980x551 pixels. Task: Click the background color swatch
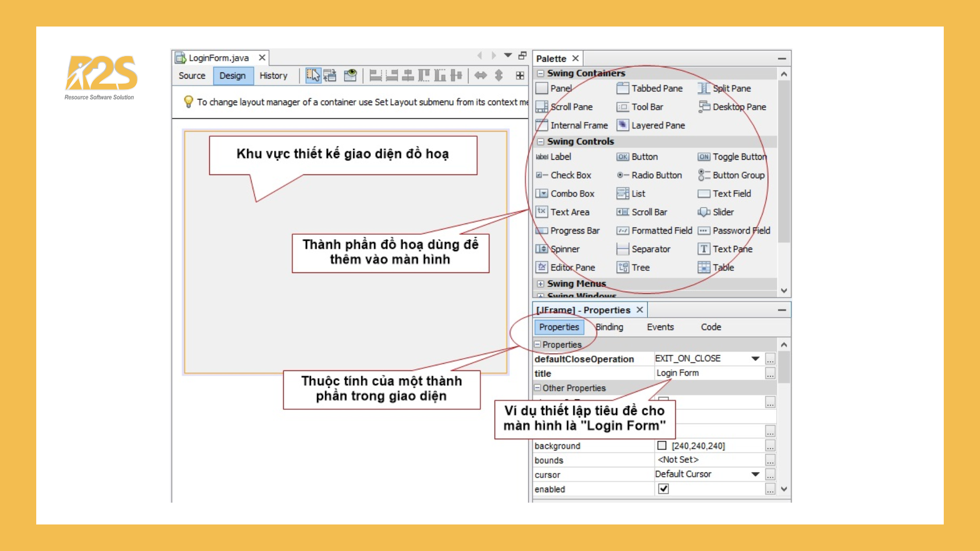[x=662, y=445]
